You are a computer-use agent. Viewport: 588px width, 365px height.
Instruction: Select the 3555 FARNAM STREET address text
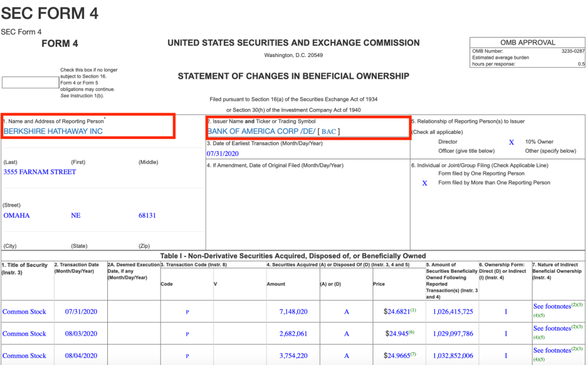click(40, 172)
